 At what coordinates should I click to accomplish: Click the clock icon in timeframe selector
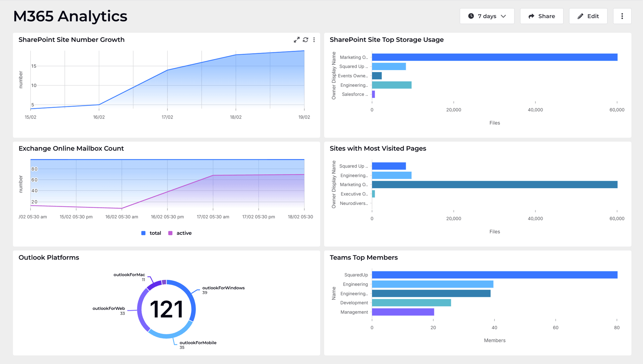[471, 16]
